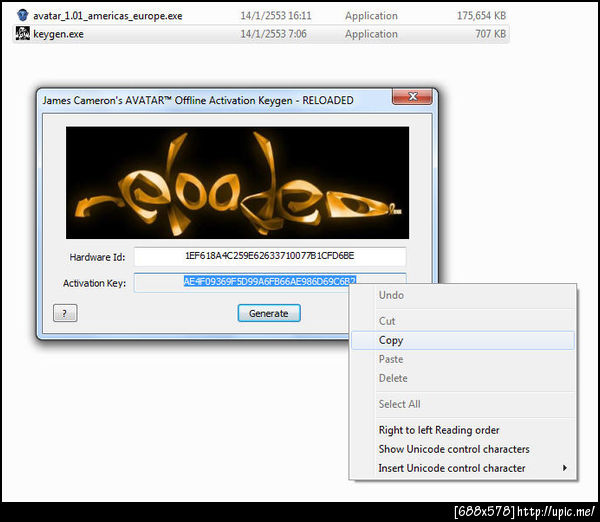Image resolution: width=600 pixels, height=522 pixels.
Task: Click the Hardware Id label
Action: (x=97, y=257)
